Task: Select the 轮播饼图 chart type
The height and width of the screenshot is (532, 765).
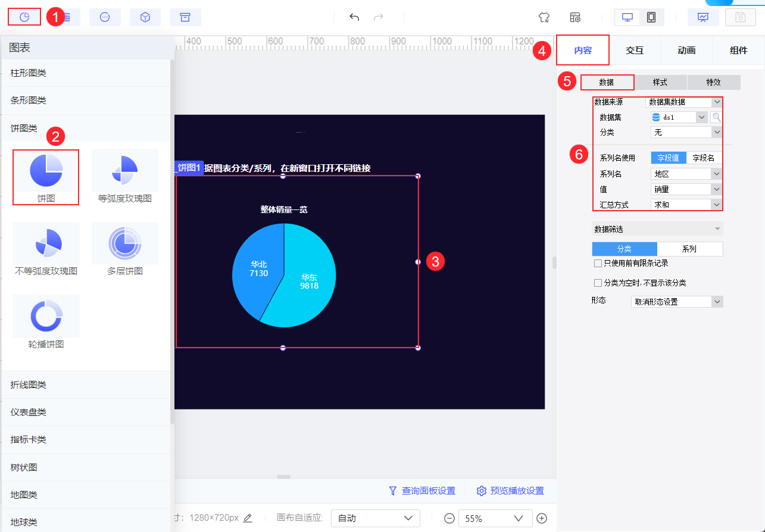Action: point(46,323)
